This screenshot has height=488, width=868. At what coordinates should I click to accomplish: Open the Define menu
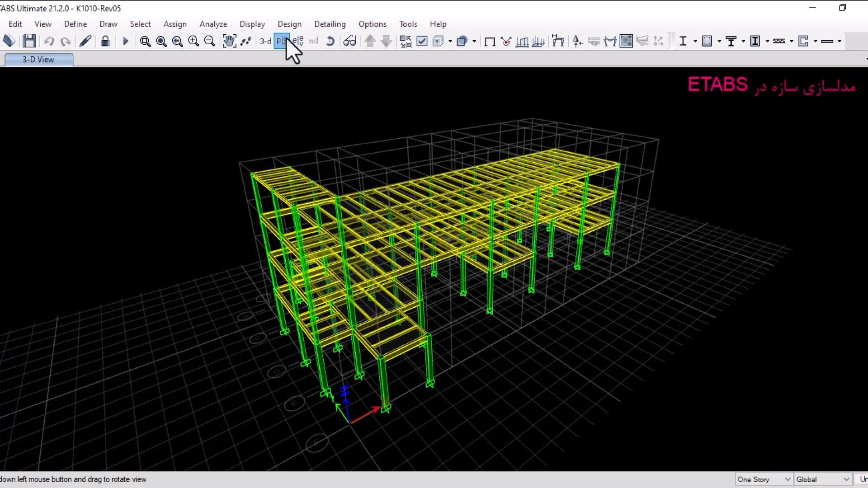(75, 24)
